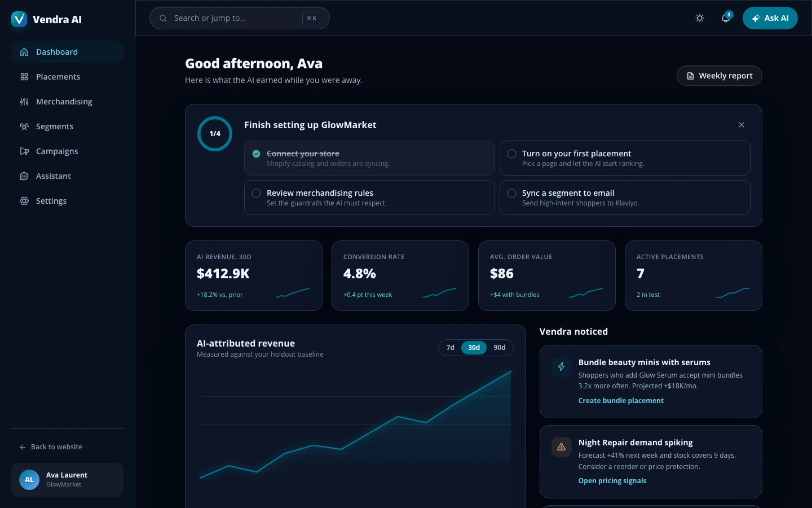
Task: Open the Dashboard page
Action: click(67, 52)
